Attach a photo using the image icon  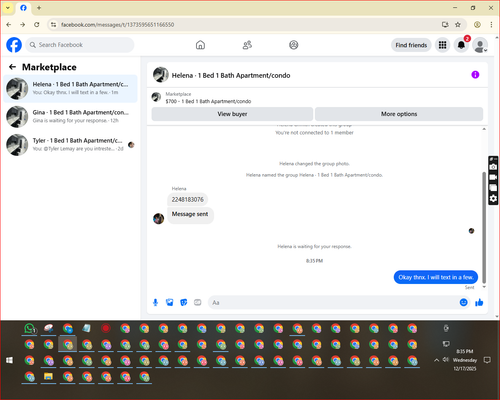(x=170, y=303)
